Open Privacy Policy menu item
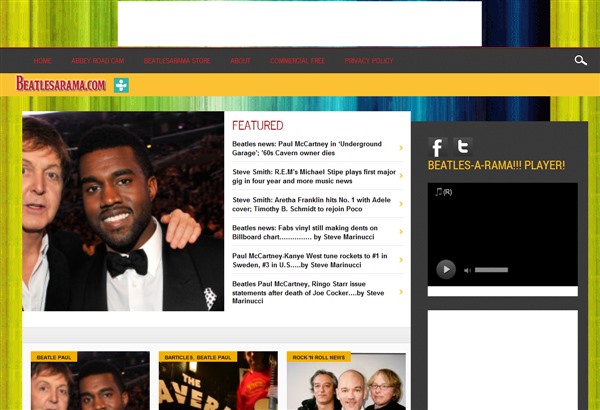Image resolution: width=600 pixels, height=410 pixels. pos(369,60)
